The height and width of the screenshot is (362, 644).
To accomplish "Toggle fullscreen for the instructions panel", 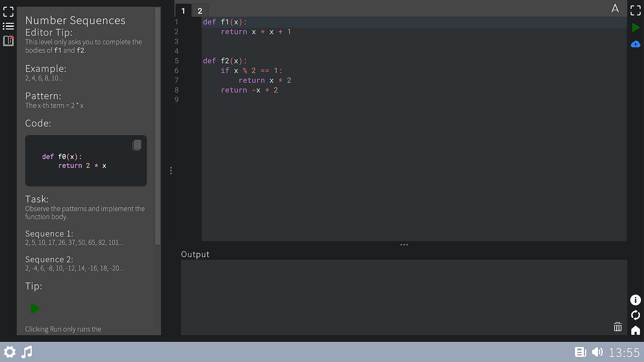I will (x=8, y=12).
